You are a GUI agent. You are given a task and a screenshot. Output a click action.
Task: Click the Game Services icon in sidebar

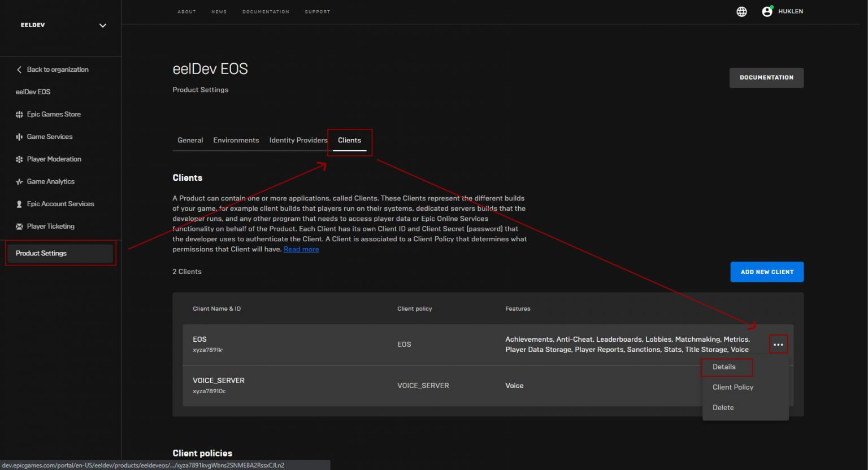point(19,137)
